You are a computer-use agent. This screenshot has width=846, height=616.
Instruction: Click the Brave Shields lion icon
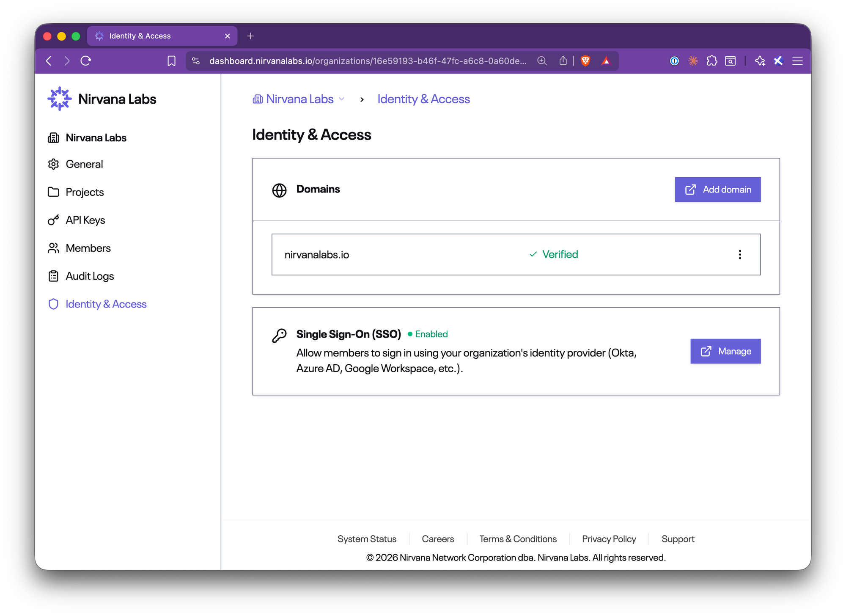[x=585, y=61]
